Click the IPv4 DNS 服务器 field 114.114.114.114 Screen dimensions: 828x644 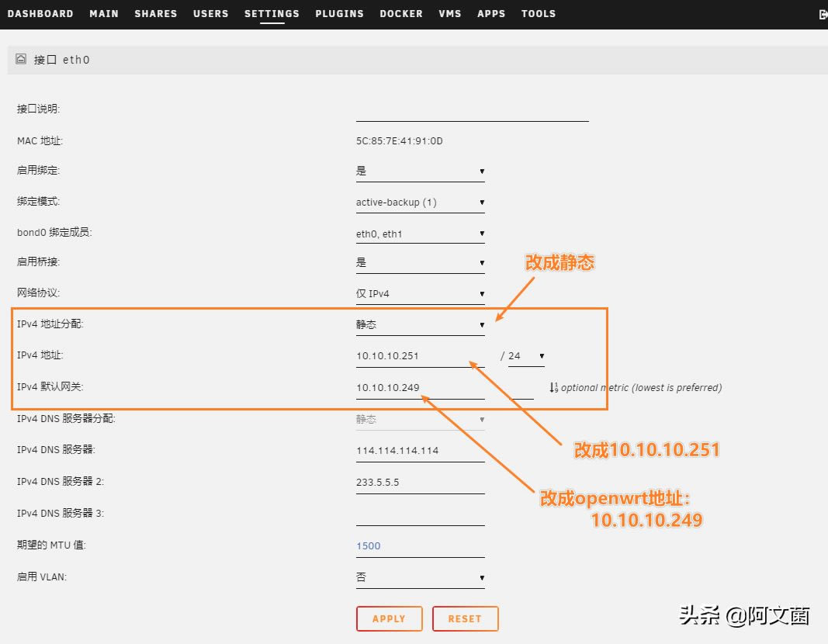coord(421,451)
